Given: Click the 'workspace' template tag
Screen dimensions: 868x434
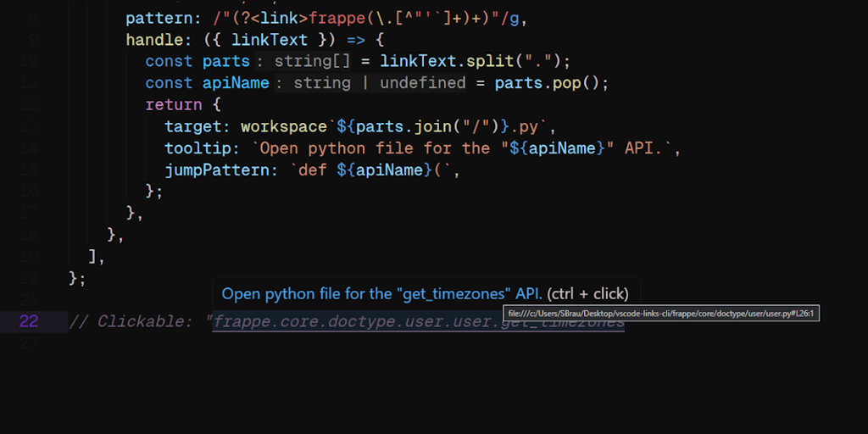Looking at the screenshot, I should 284,127.
